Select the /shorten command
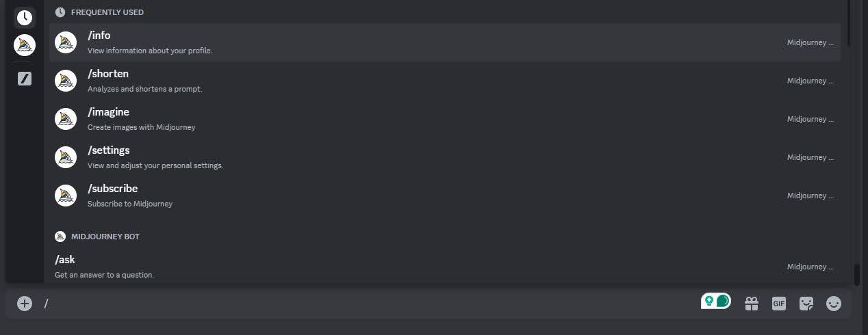The height and width of the screenshot is (335, 868). click(x=445, y=81)
